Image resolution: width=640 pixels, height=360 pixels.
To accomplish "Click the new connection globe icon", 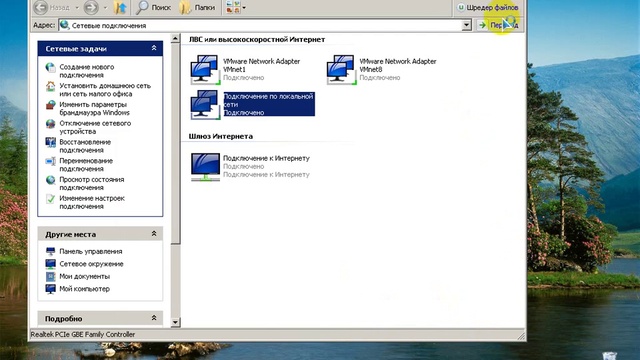I will [51, 67].
